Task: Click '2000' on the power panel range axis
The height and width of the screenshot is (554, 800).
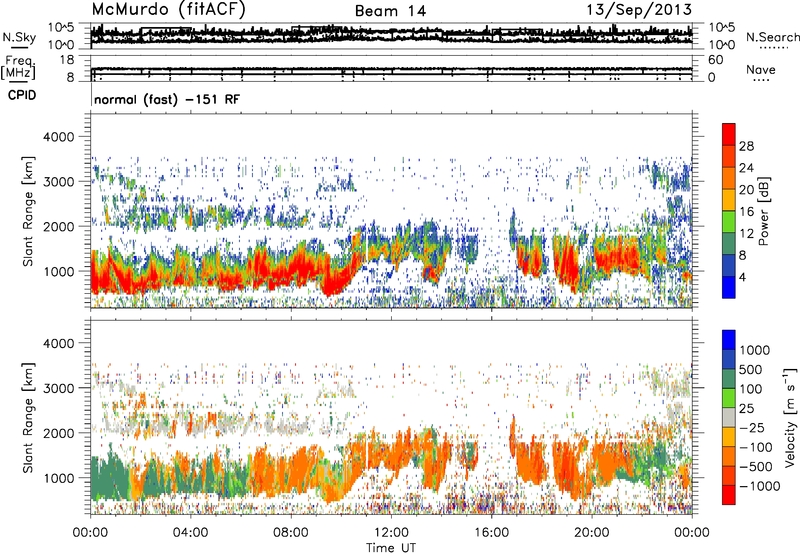Action: [59, 226]
